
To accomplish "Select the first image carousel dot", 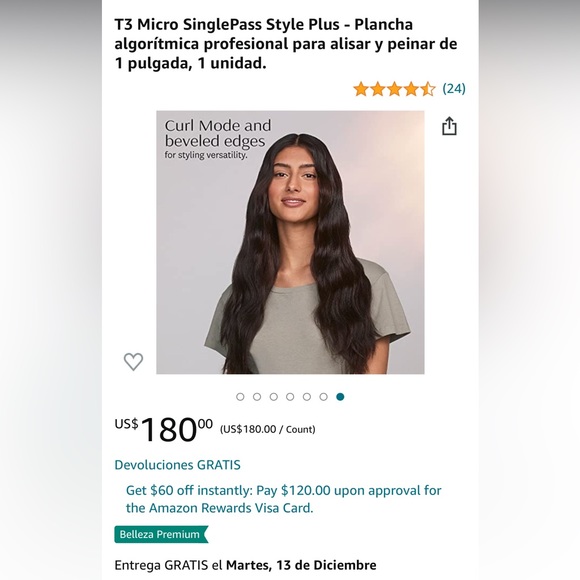I will [240, 397].
